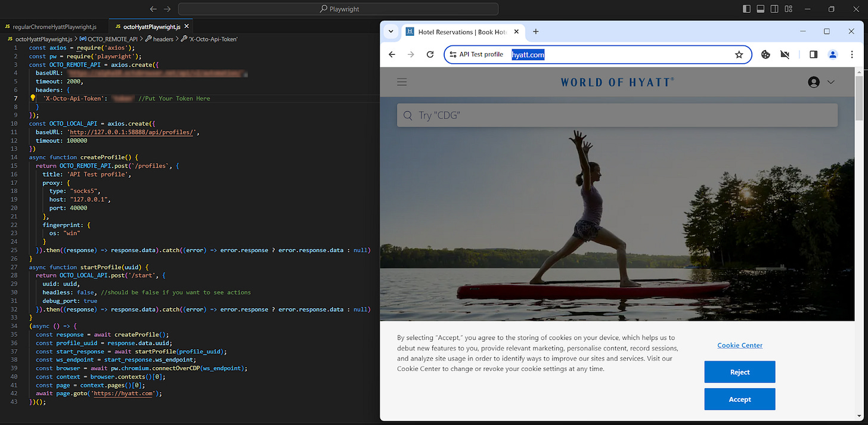Reload the Hyatt page
This screenshot has height=425, width=868.
(x=430, y=55)
